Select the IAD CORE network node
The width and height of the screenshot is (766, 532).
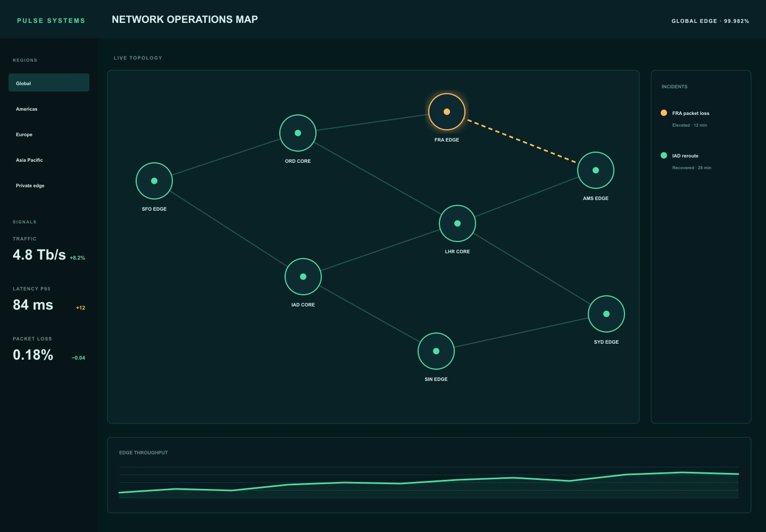tap(303, 277)
